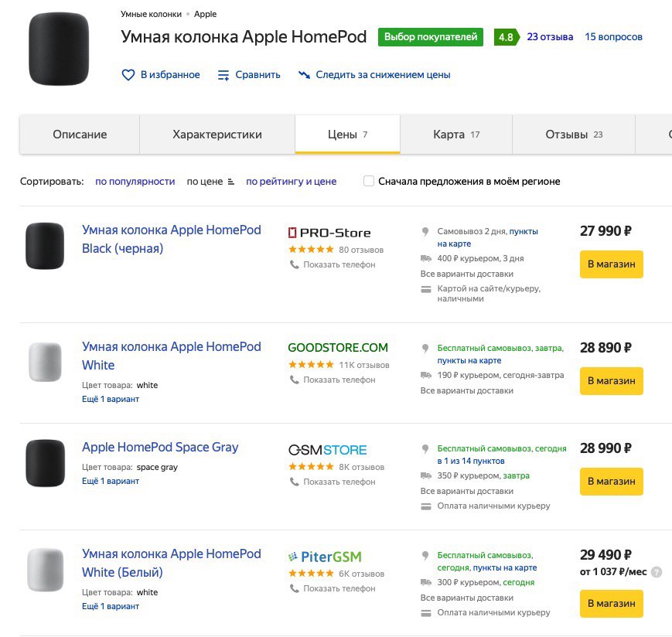Click the large black HomePod product image
The width and height of the screenshot is (672, 637).
coord(59,49)
